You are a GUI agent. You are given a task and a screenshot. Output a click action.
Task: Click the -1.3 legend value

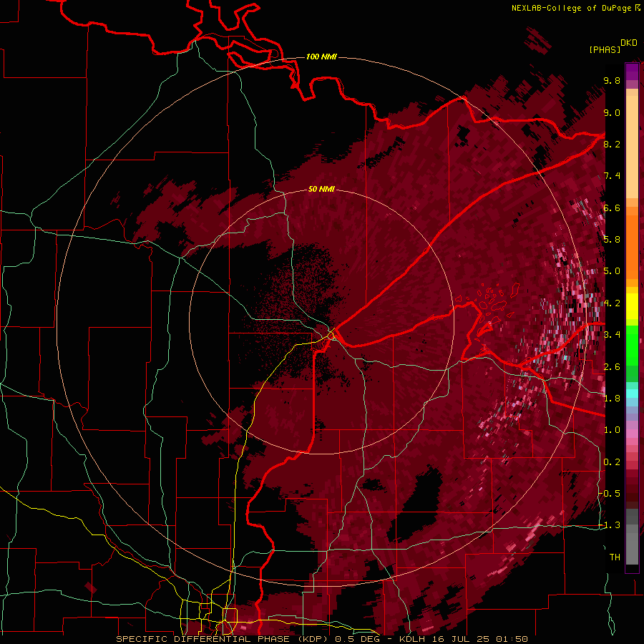[x=610, y=525]
